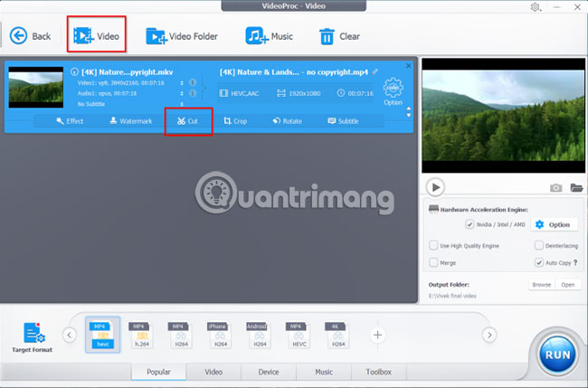Screen dimensions: 588x388
Task: Add a new format with plus button
Action: click(x=377, y=335)
